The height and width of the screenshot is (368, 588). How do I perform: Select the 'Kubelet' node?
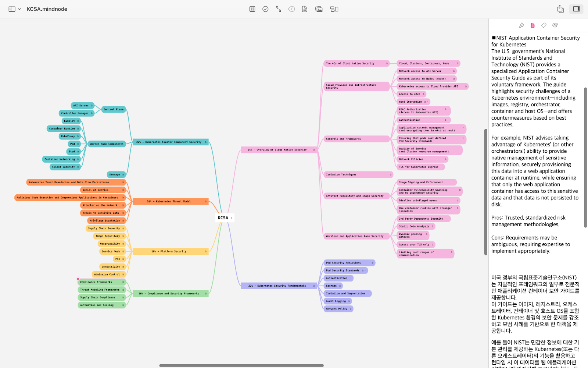coord(71,121)
